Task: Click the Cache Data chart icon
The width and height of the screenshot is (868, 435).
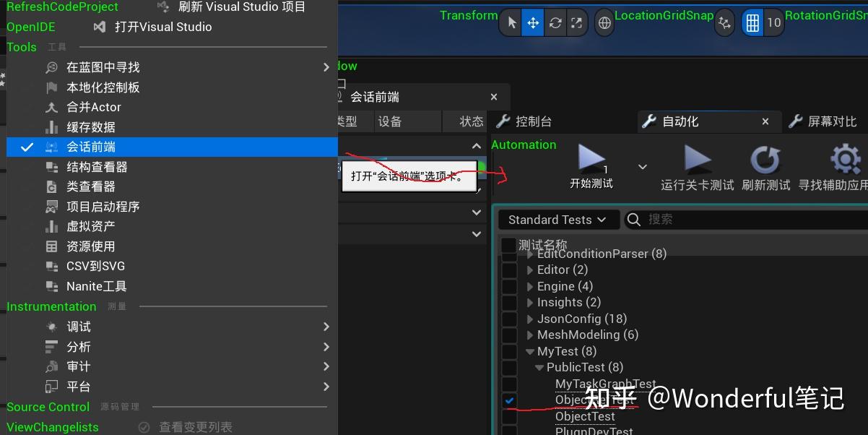Action: tap(52, 127)
